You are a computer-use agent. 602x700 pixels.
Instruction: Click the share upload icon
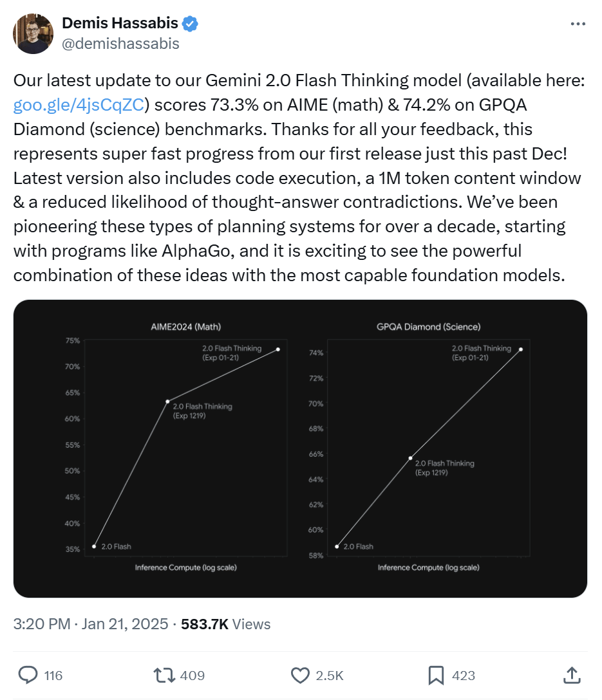point(572,675)
